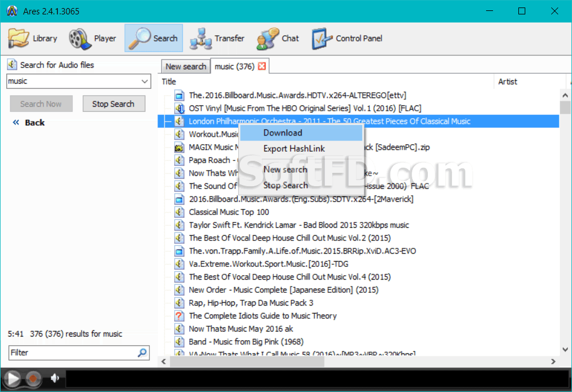The width and height of the screenshot is (572, 392).
Task: Click the horizontal scrollbar thumb
Action: pos(247,361)
